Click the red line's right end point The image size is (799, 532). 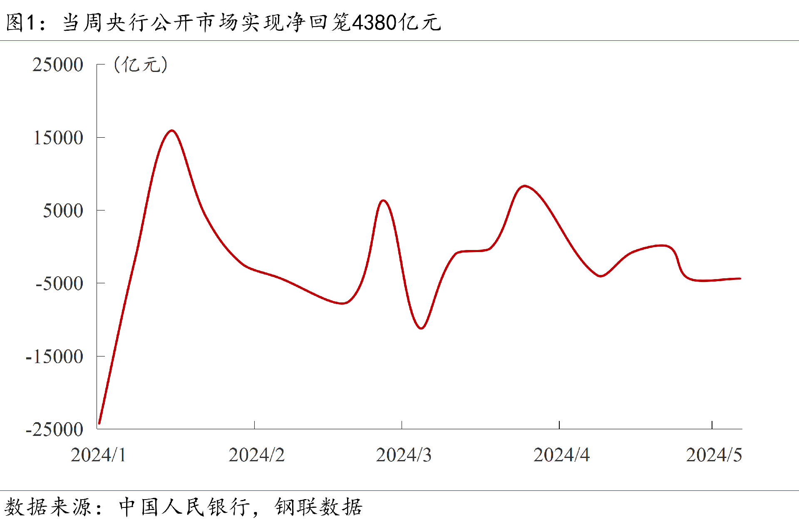pos(739,279)
